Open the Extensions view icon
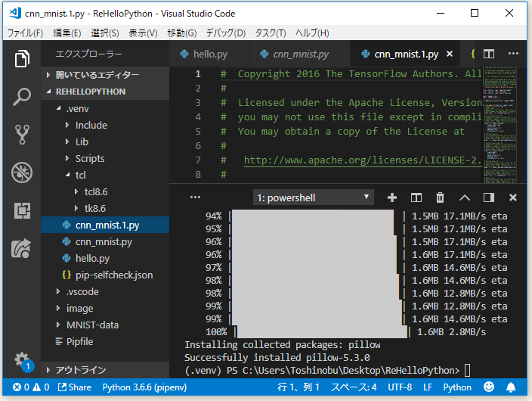The width and height of the screenshot is (532, 401). pos(22,210)
